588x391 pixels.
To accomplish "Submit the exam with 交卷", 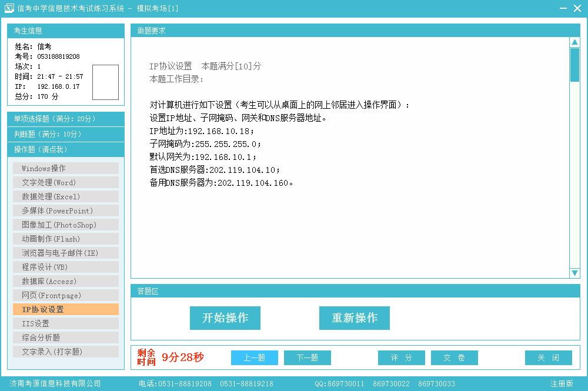I will (x=455, y=357).
